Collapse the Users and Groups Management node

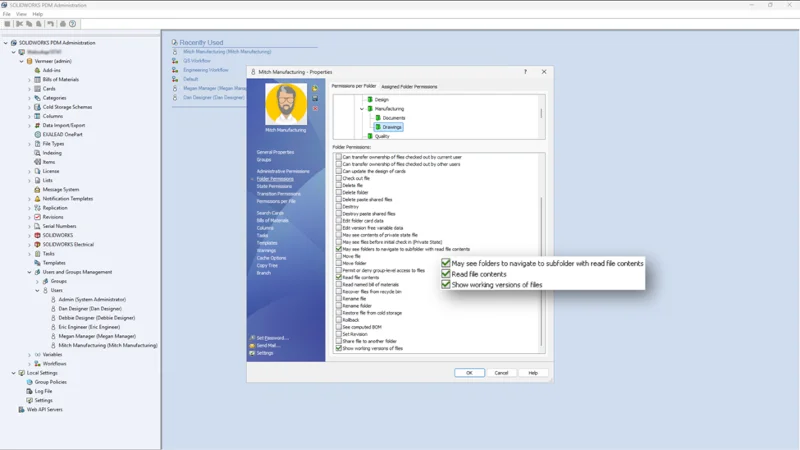(x=29, y=272)
